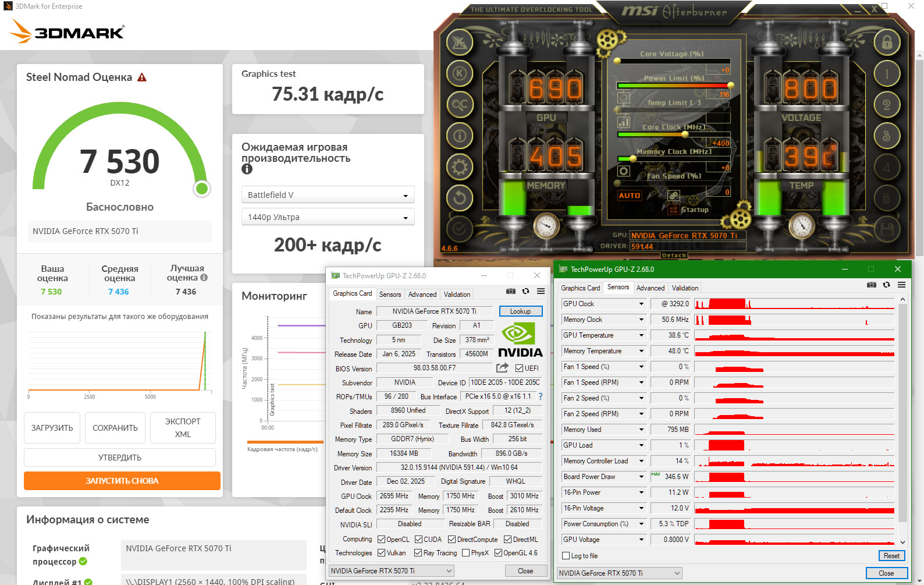
Task: Click the СОХРАНИТЬ button in 3DMark
Action: click(115, 428)
